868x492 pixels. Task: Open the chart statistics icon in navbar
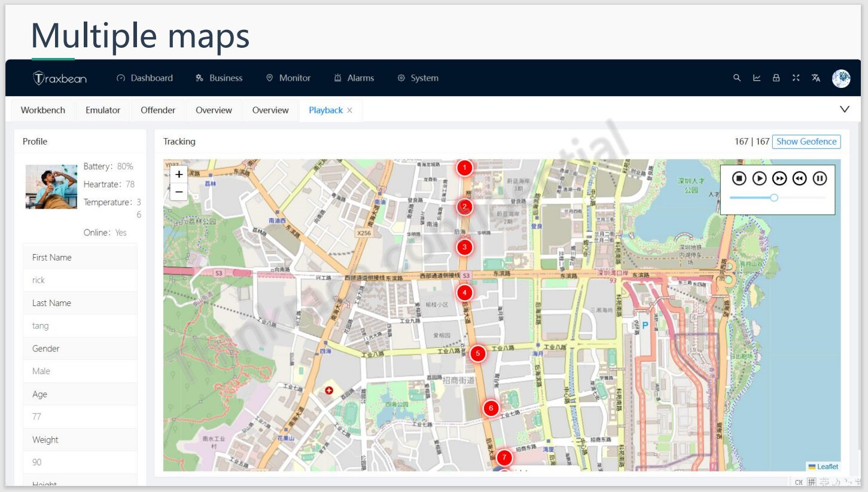coord(757,78)
